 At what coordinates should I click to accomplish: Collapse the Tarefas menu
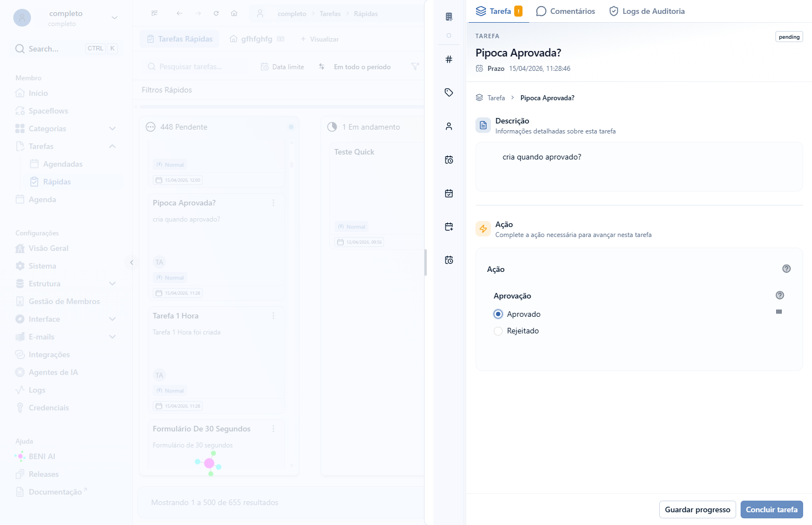click(112, 146)
